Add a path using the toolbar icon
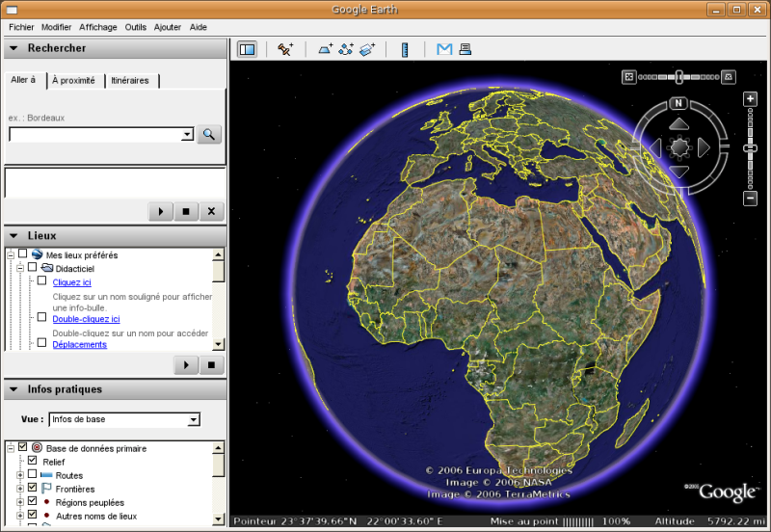The height and width of the screenshot is (532, 771). click(x=346, y=49)
